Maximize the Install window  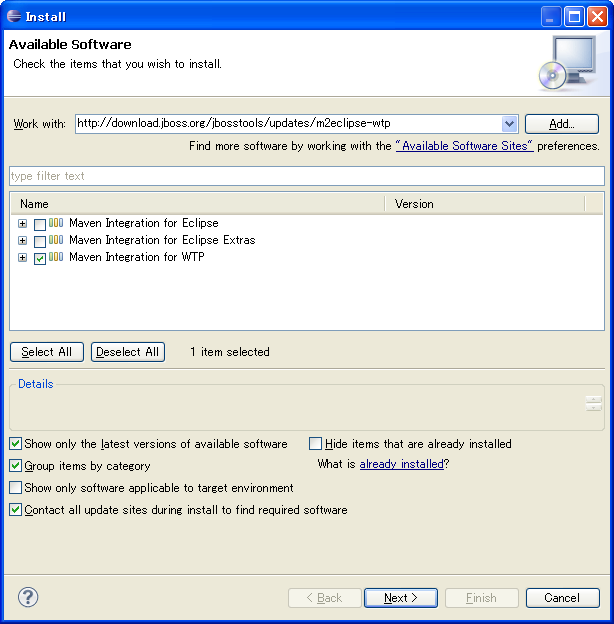[x=574, y=17]
